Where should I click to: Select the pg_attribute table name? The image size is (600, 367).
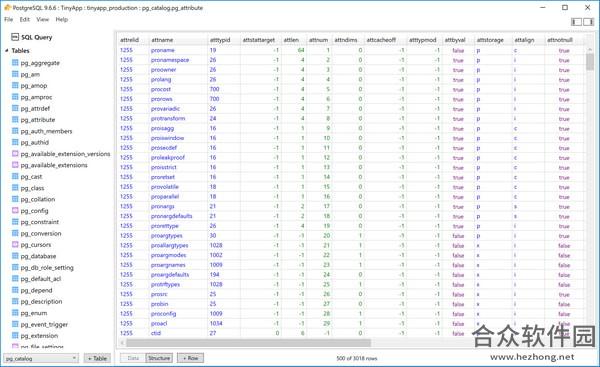38,120
